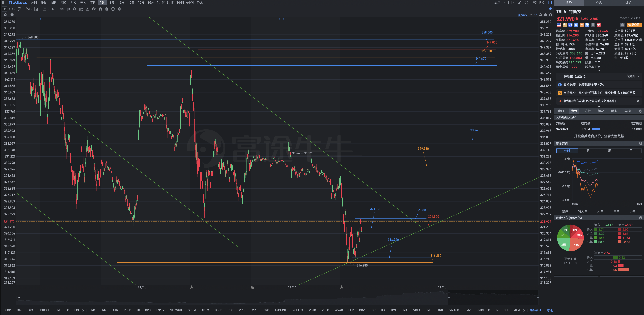Screen dimensions: 644x315
Task: Open the F10 company info
Action: pos(542,3)
